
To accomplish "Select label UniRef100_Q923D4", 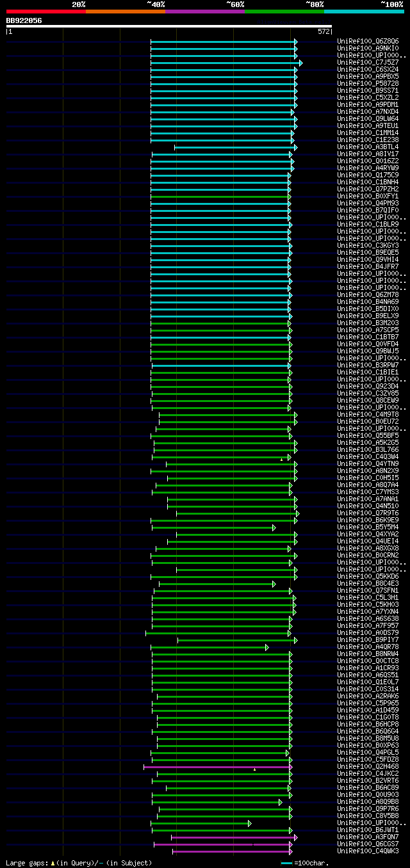I will (368, 387).
